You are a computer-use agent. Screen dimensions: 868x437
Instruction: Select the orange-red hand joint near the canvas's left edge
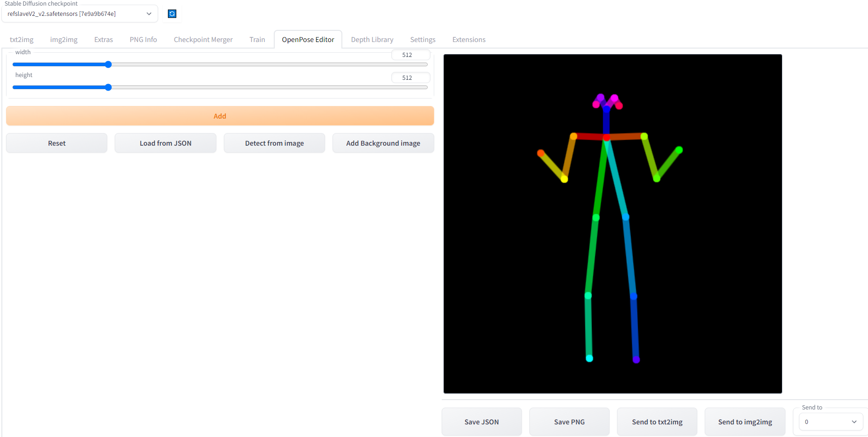point(541,153)
